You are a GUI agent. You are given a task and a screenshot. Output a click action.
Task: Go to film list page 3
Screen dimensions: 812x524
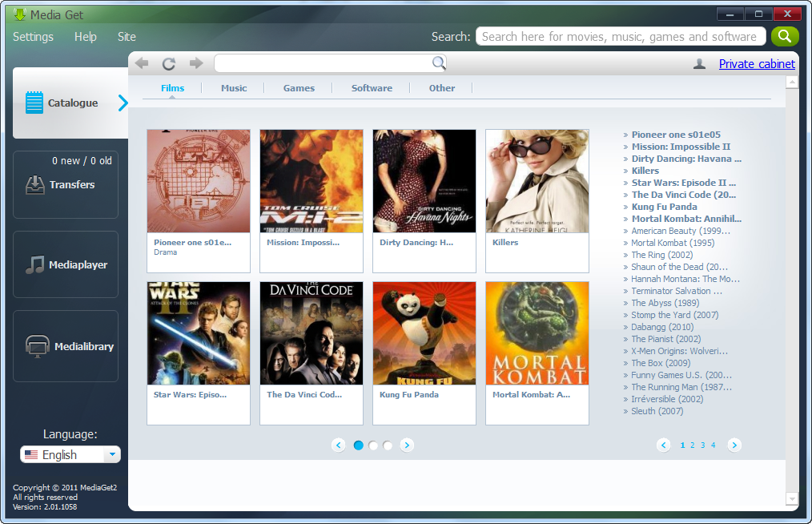[703, 445]
